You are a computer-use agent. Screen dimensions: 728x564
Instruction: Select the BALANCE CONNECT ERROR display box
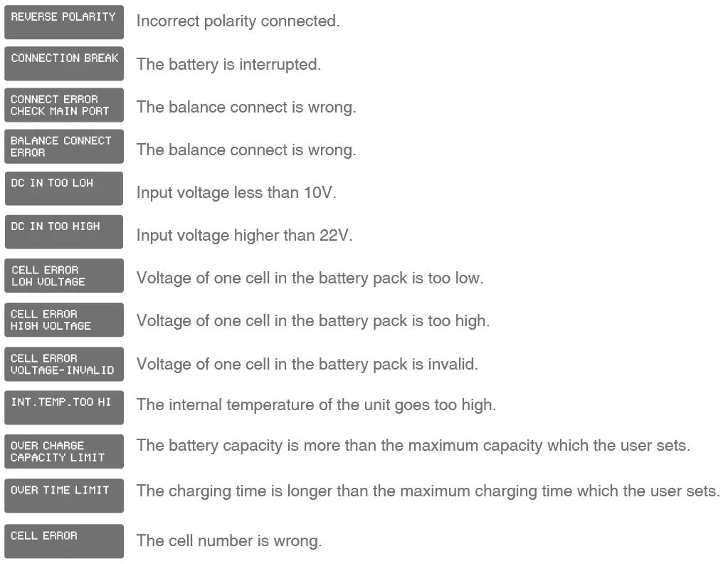(63, 146)
